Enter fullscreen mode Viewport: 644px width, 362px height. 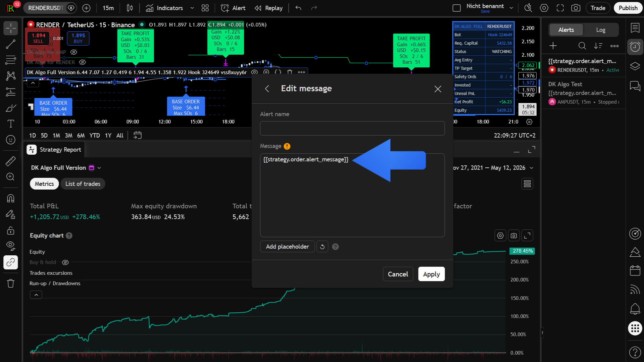click(560, 8)
